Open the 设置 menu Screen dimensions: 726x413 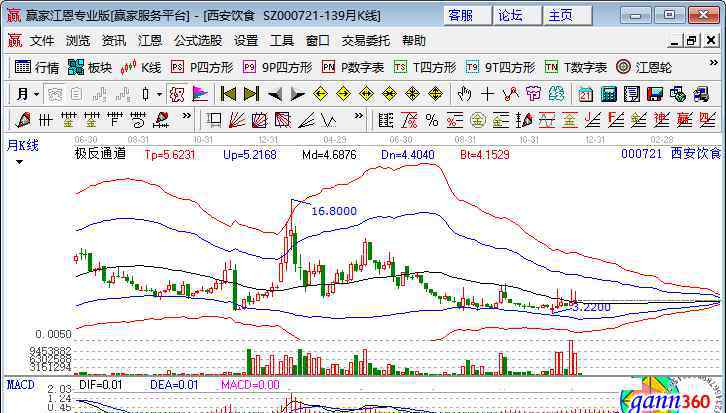tap(246, 41)
